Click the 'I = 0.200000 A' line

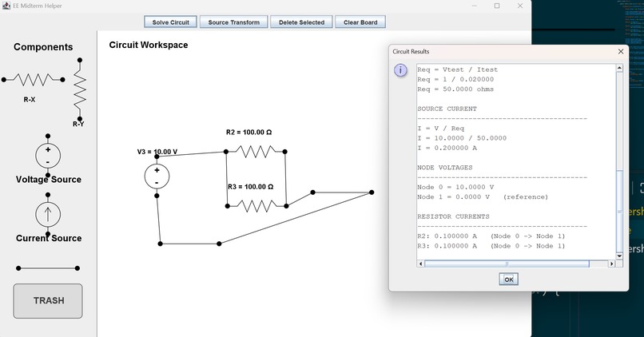click(x=447, y=148)
